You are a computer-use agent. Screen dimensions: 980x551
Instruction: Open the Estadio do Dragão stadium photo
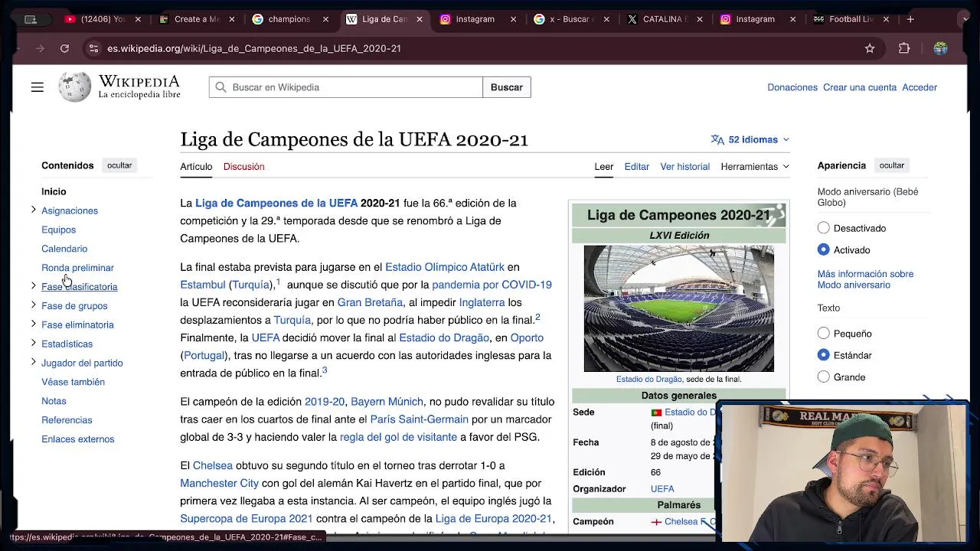(678, 308)
